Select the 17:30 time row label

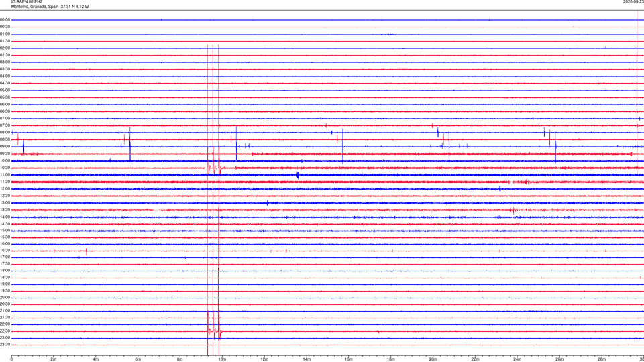[x=5, y=264]
